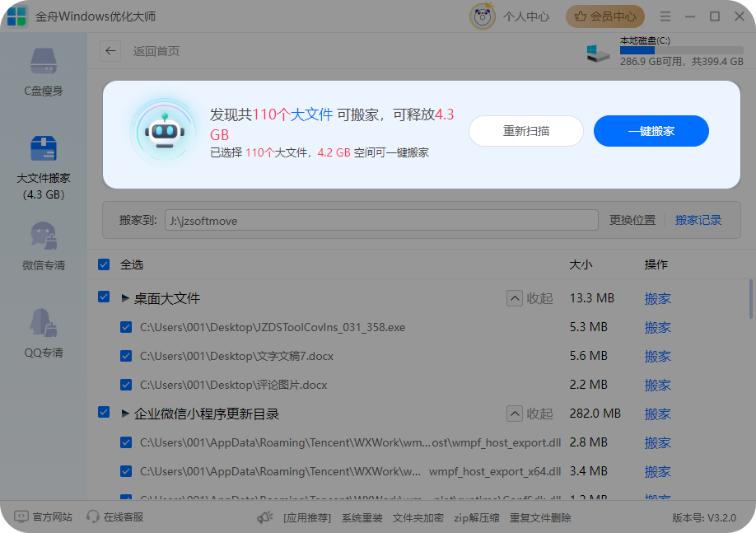Uncheck 企业微信小程序更新目录 group checkbox
The image size is (756, 533).
click(104, 412)
